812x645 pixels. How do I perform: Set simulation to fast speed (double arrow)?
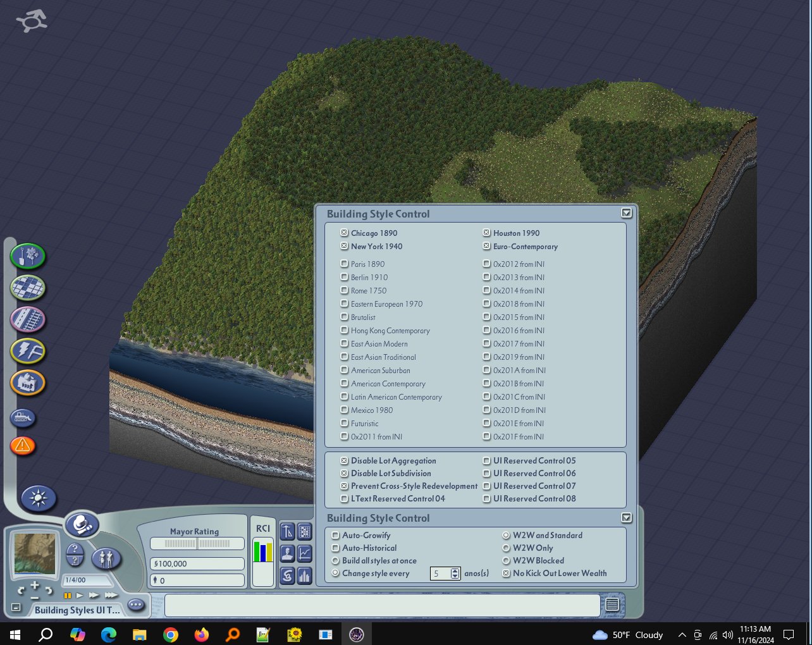(x=94, y=596)
